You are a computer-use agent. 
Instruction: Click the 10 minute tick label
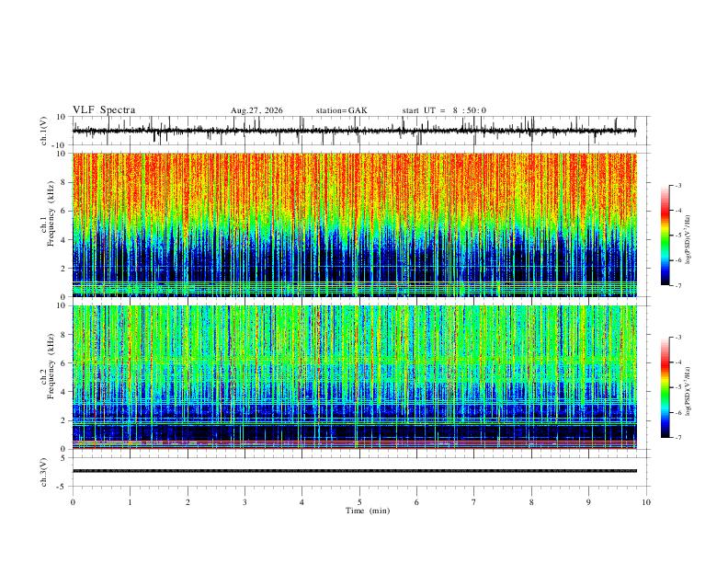(x=646, y=502)
